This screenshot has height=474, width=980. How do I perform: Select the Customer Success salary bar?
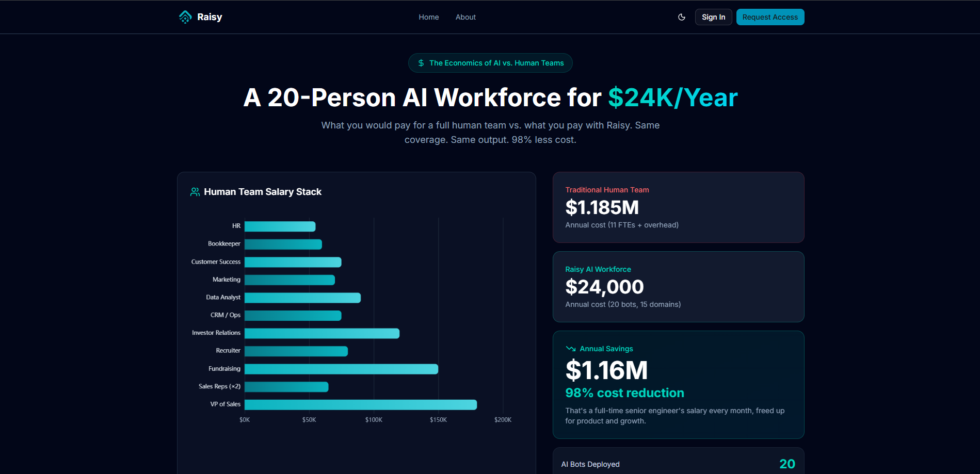293,262
